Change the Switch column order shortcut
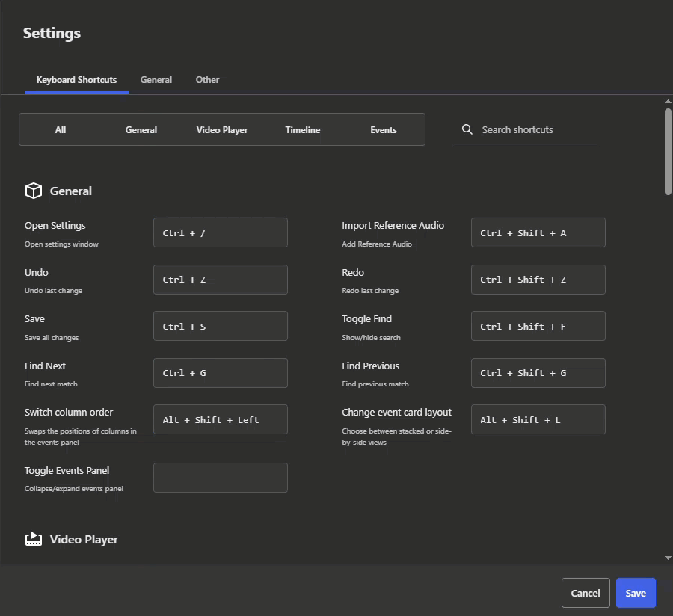 [x=220, y=419]
